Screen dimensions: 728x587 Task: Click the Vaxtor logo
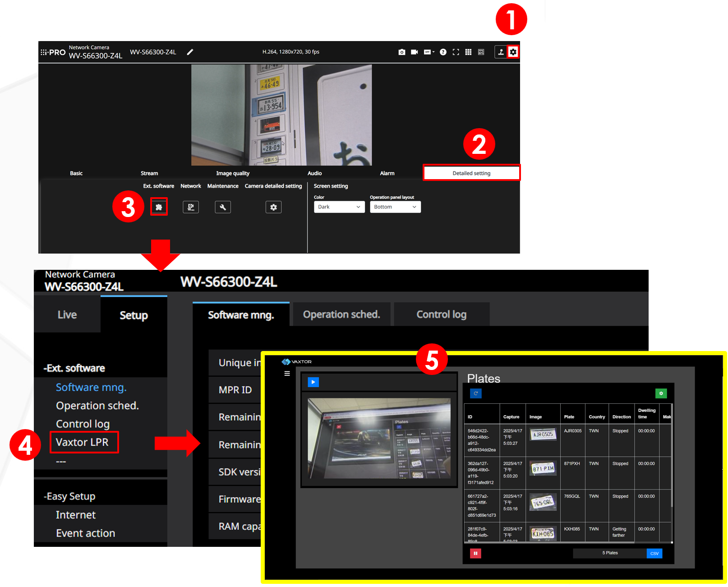pos(297,362)
